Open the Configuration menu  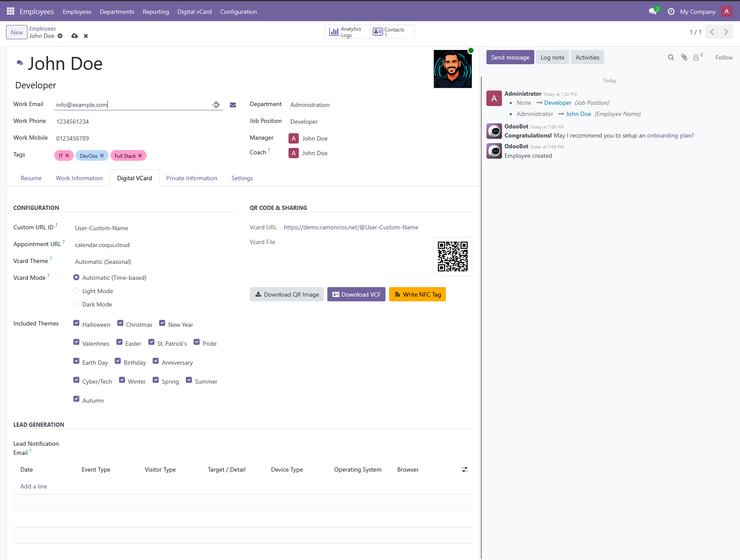click(x=238, y=12)
